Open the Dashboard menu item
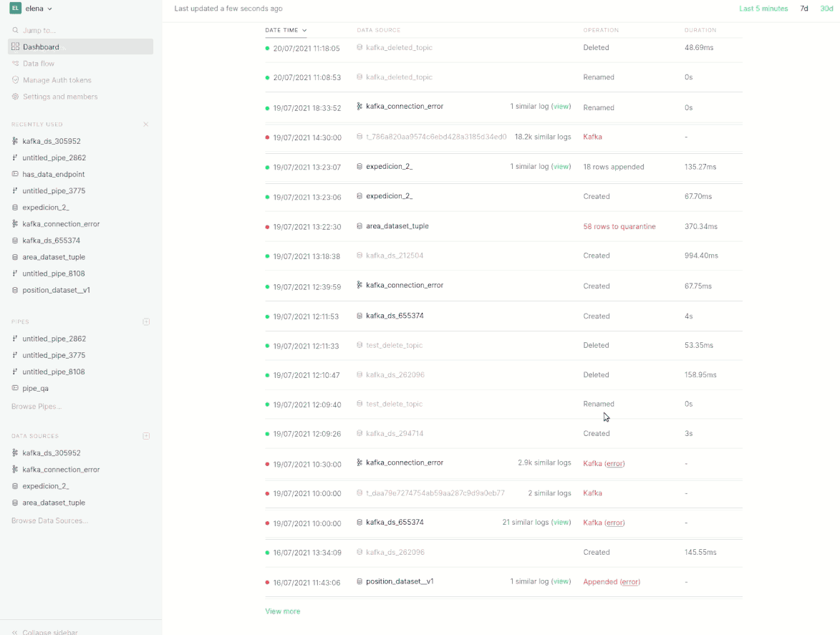 (41, 47)
